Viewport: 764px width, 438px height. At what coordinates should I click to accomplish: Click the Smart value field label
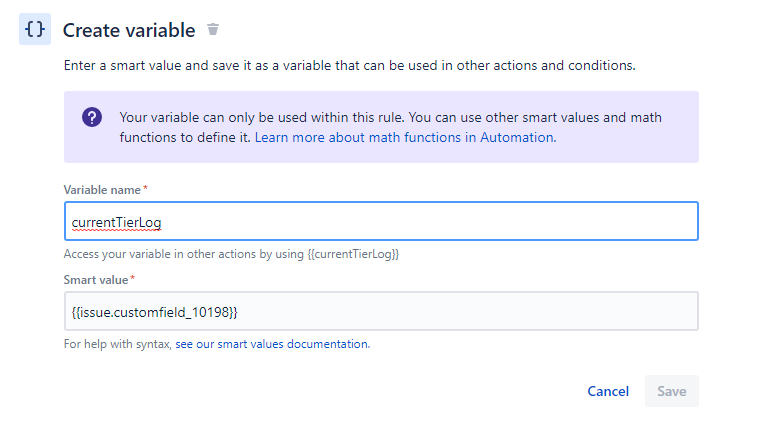click(x=95, y=279)
